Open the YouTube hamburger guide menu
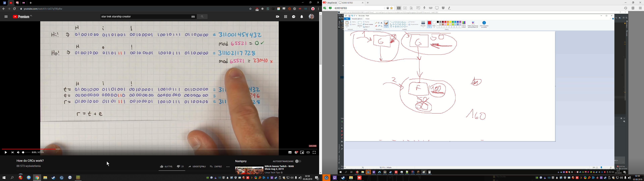Screen dimensions: 644x181 (x=6, y=17)
